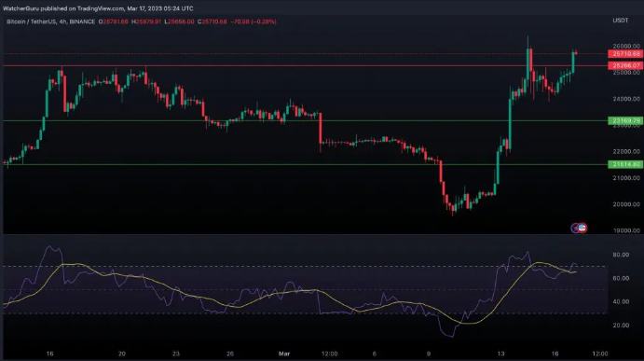This screenshot has width=644, height=361.
Task: Click the green 21614.80 support price label
Action: [625, 165]
